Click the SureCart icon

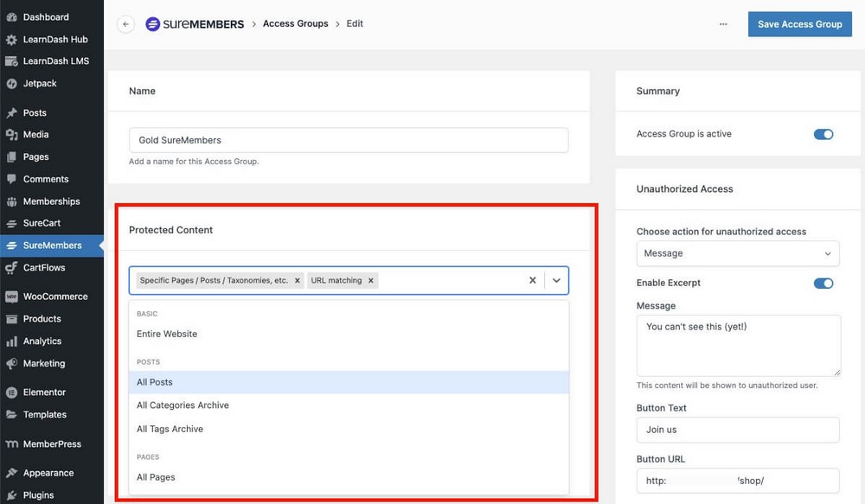coord(11,223)
